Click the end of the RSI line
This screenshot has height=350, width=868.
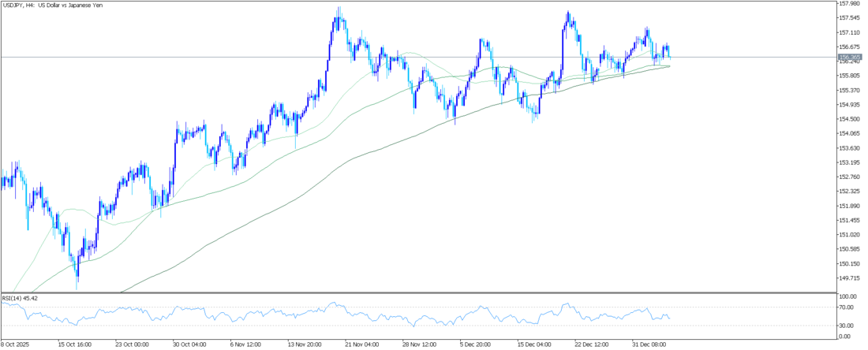(x=670, y=318)
